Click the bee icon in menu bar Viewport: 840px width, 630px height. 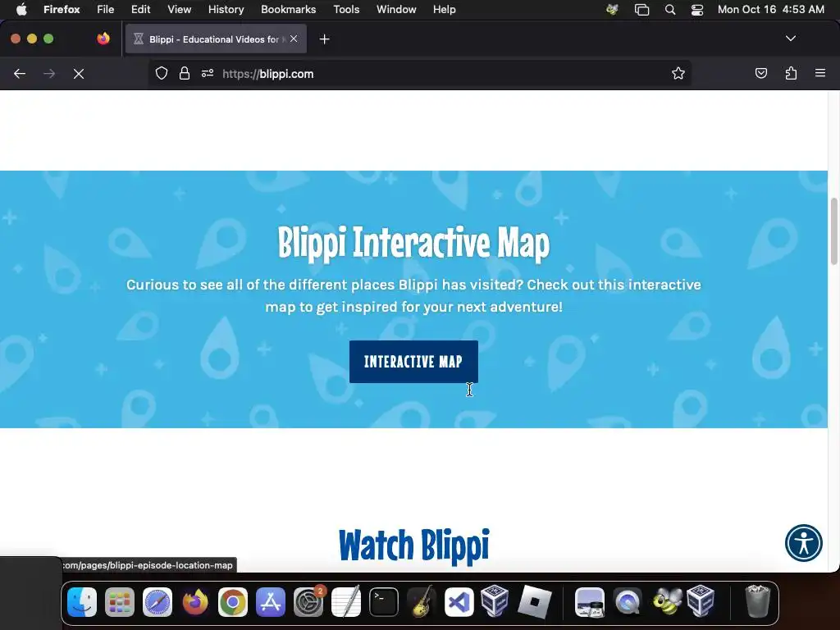click(x=612, y=9)
